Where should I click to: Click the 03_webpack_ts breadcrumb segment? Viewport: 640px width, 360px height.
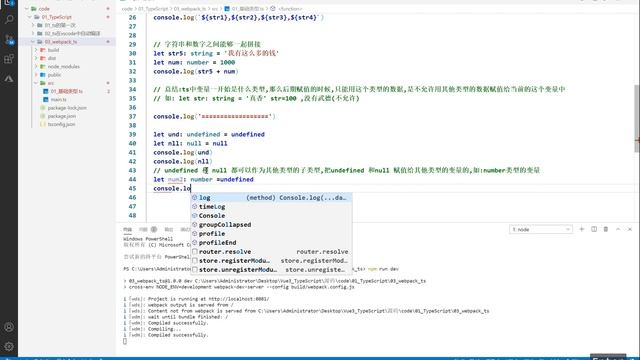click(x=190, y=9)
